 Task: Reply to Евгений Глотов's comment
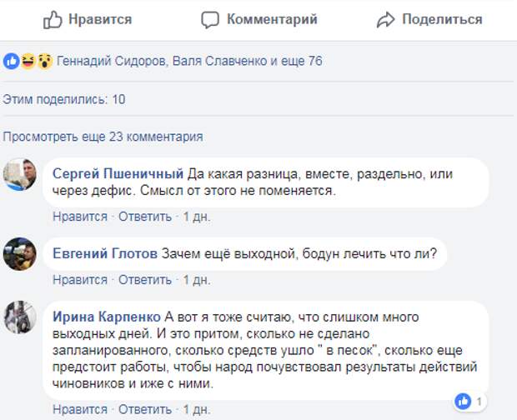(145, 280)
